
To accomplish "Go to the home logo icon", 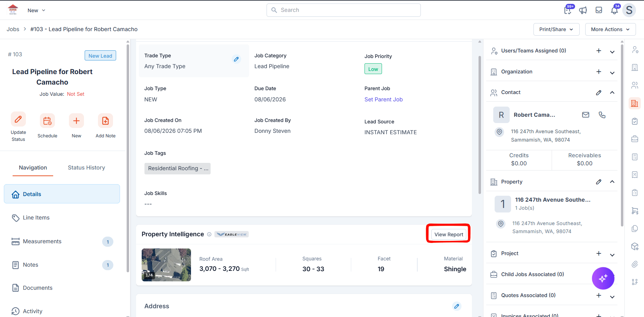I will [x=13, y=10].
